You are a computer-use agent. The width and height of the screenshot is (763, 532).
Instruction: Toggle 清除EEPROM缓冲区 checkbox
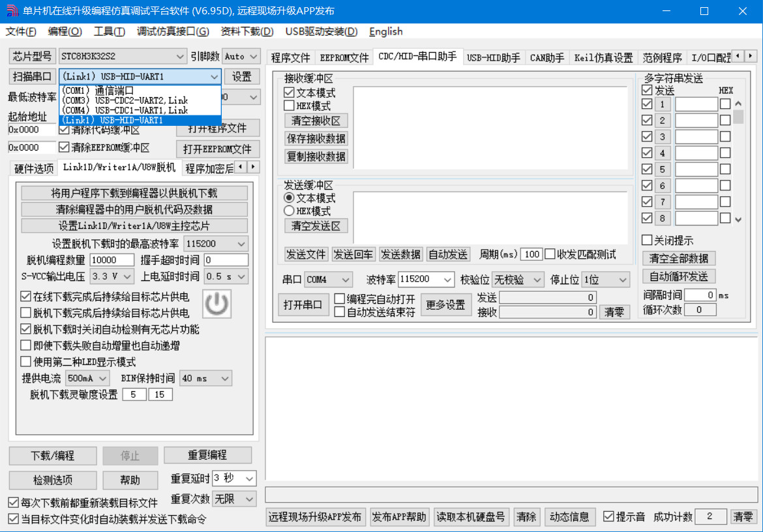[x=64, y=147]
